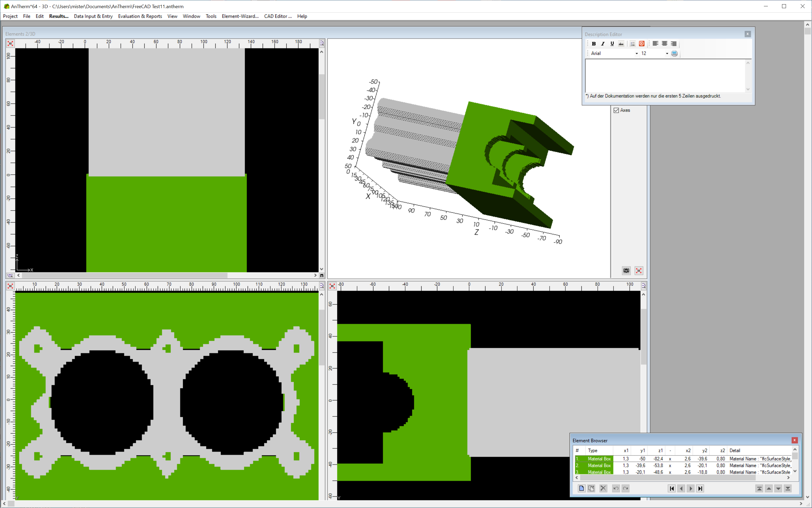Toggle italic formatting in Description Editor

pos(603,44)
